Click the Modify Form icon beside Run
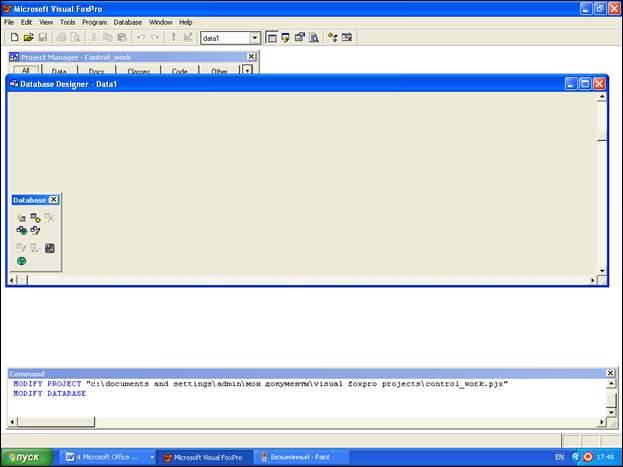The height and width of the screenshot is (467, 623). [188, 37]
